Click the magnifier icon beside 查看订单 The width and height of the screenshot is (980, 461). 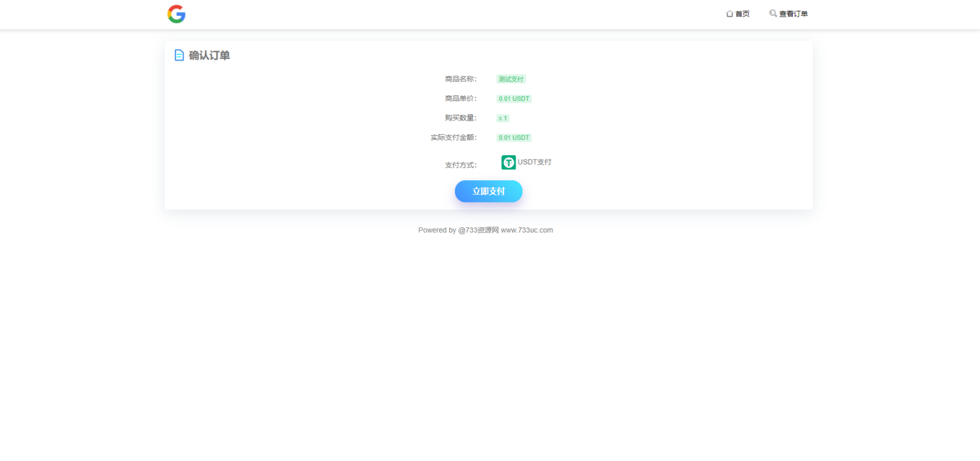[773, 13]
